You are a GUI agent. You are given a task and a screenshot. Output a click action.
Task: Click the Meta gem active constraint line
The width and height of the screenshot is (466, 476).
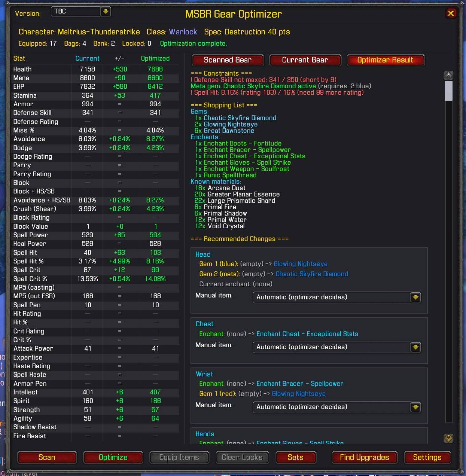click(281, 86)
